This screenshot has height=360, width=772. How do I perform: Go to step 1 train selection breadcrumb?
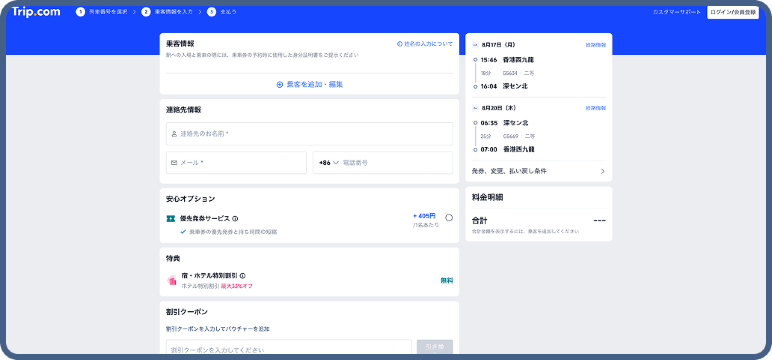[x=102, y=12]
